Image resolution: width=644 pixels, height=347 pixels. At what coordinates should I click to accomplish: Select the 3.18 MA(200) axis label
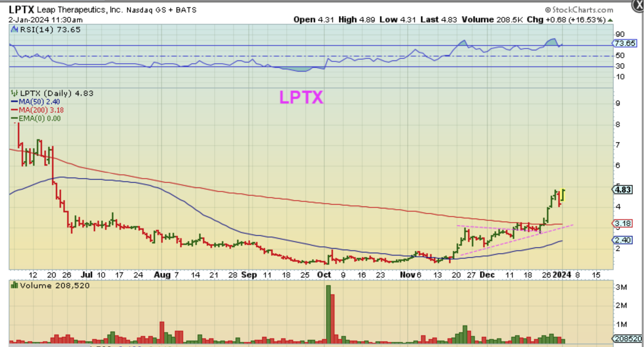pyautogui.click(x=622, y=223)
